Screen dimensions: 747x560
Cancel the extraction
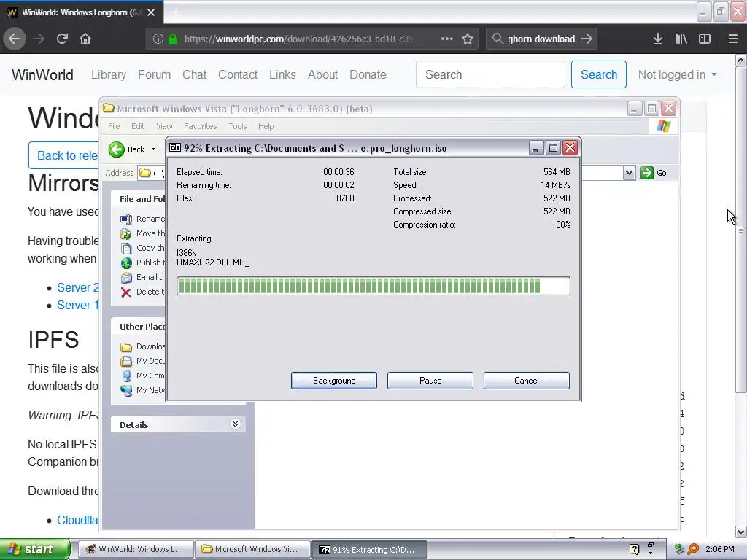tap(527, 381)
